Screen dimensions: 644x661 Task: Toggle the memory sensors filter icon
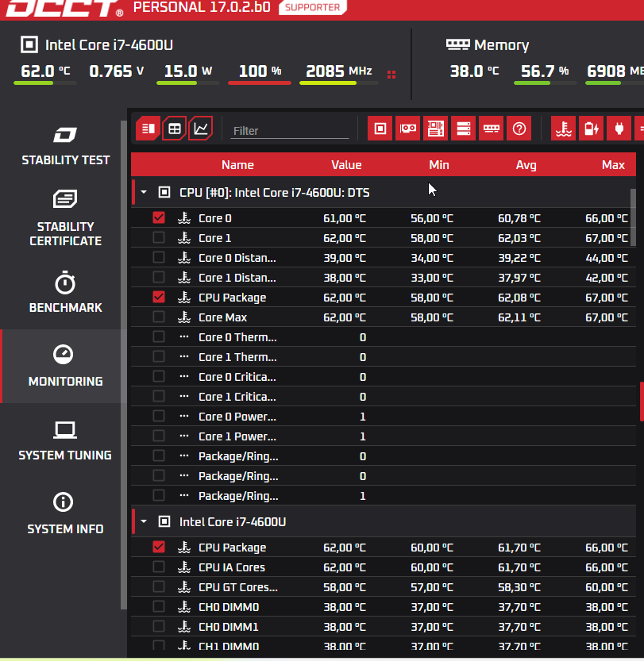[x=492, y=129]
